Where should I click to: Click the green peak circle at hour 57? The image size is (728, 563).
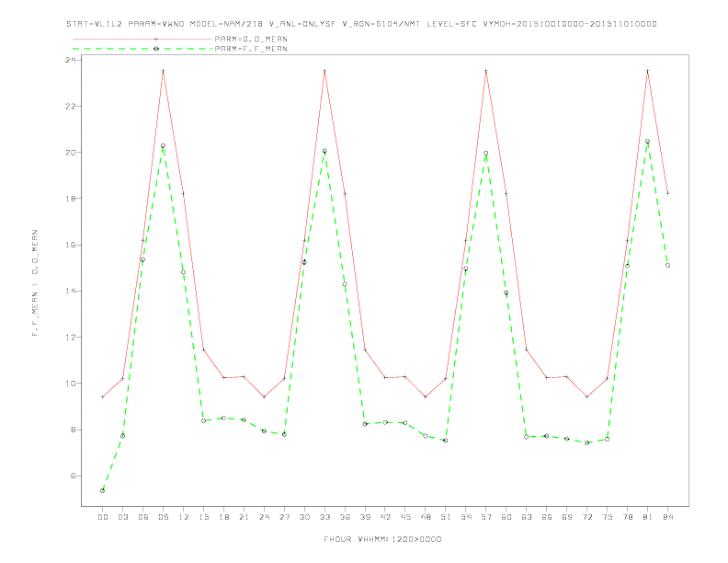point(486,154)
